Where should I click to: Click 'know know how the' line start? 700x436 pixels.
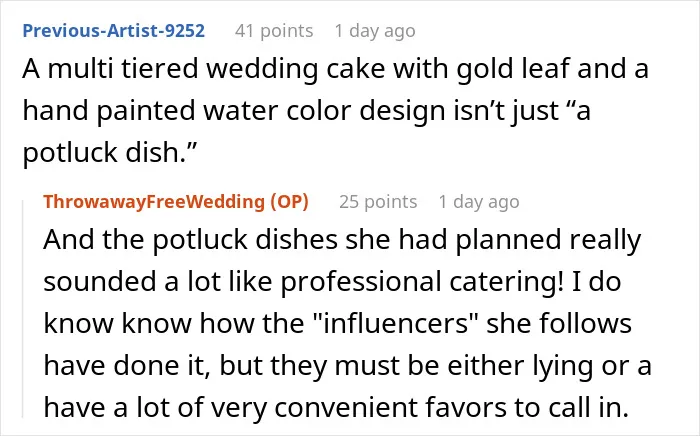[174, 324]
